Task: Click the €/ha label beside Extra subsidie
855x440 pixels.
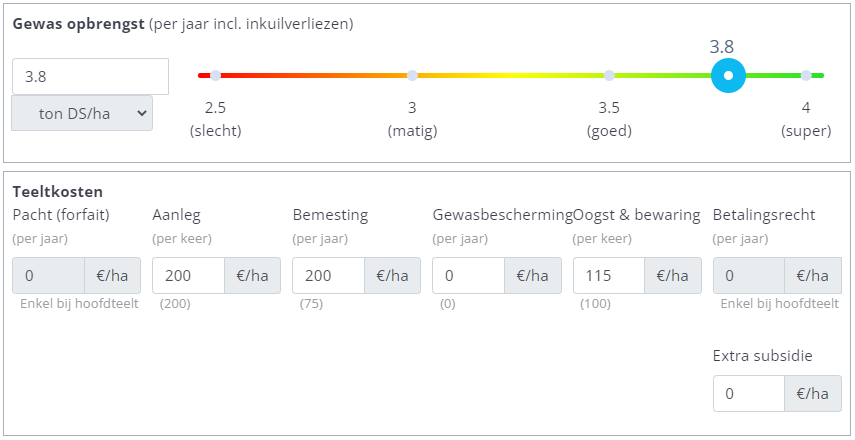Action: [x=813, y=394]
